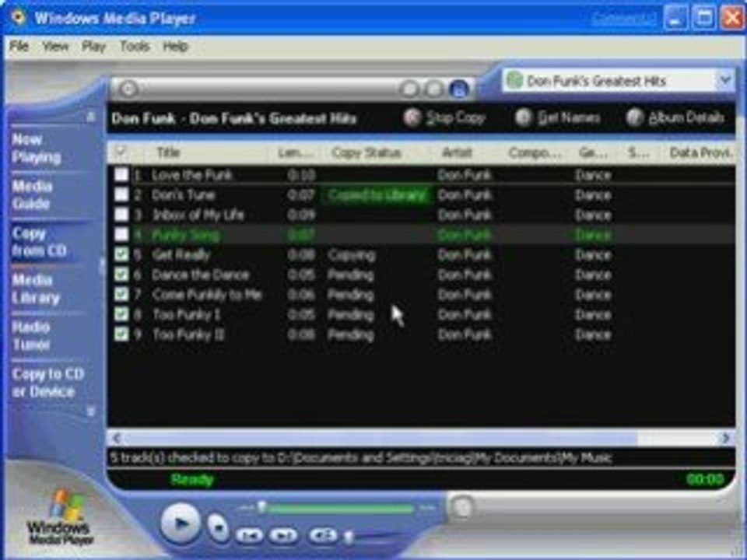Sort by the Composer column header

[x=535, y=152]
